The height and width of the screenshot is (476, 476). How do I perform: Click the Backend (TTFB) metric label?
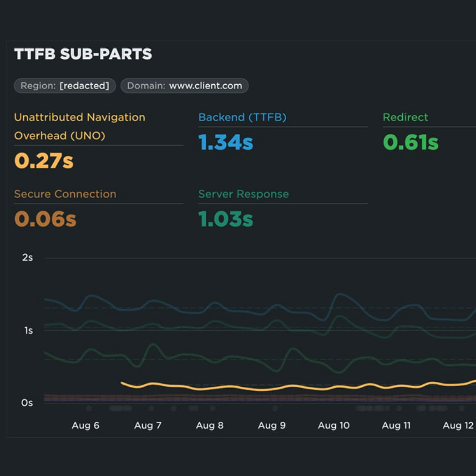click(x=242, y=117)
